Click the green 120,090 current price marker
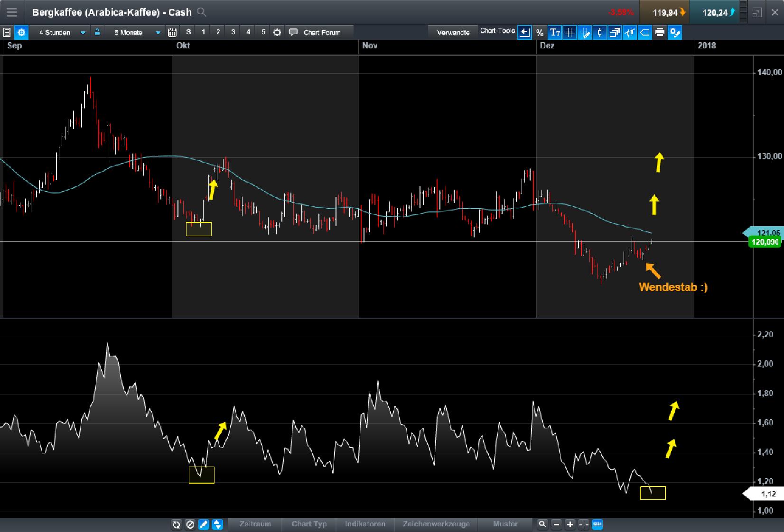This screenshot has width=784, height=532. coord(765,242)
